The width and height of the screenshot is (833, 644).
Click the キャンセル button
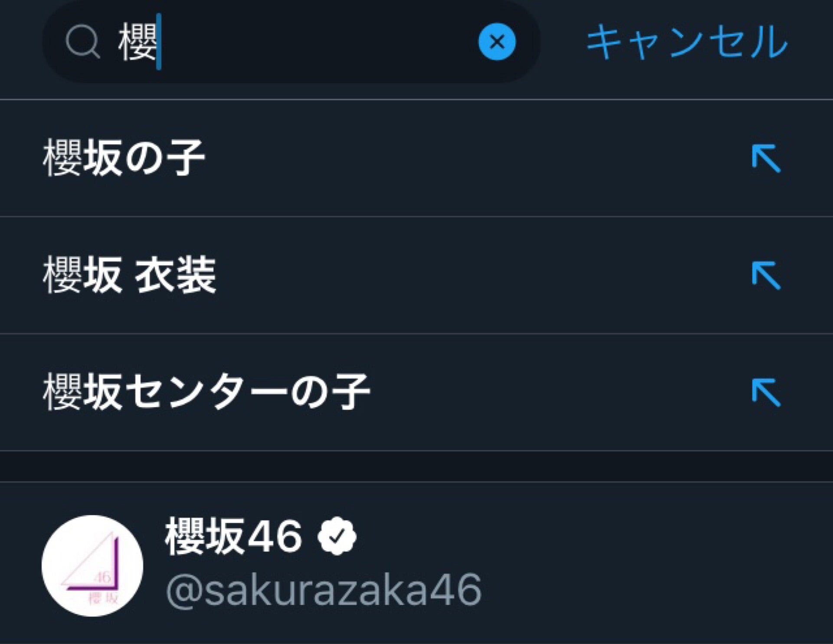(686, 42)
